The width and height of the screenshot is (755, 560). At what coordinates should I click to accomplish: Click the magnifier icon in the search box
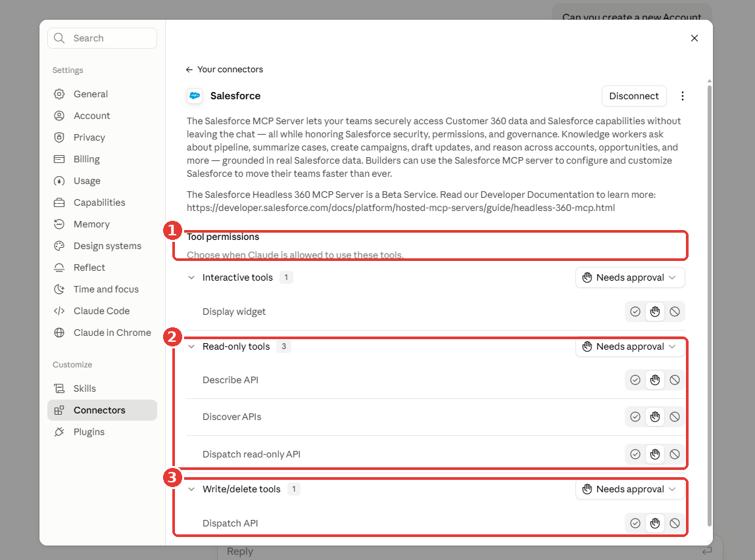point(59,38)
